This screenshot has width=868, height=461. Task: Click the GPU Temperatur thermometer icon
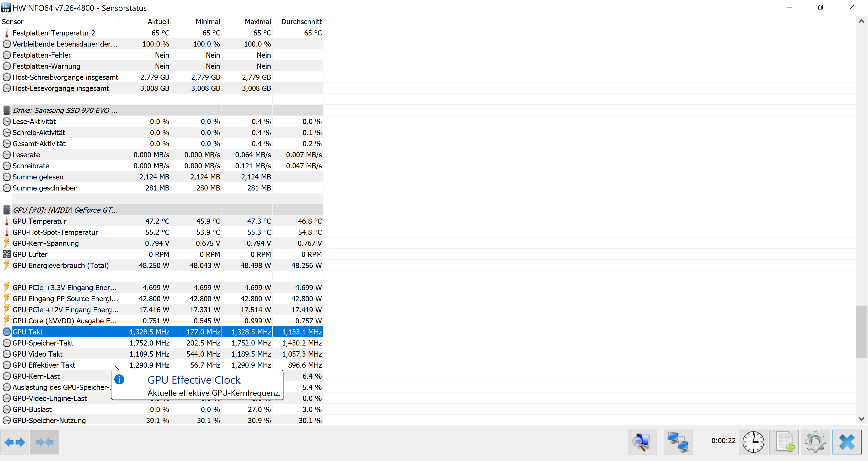[7, 221]
